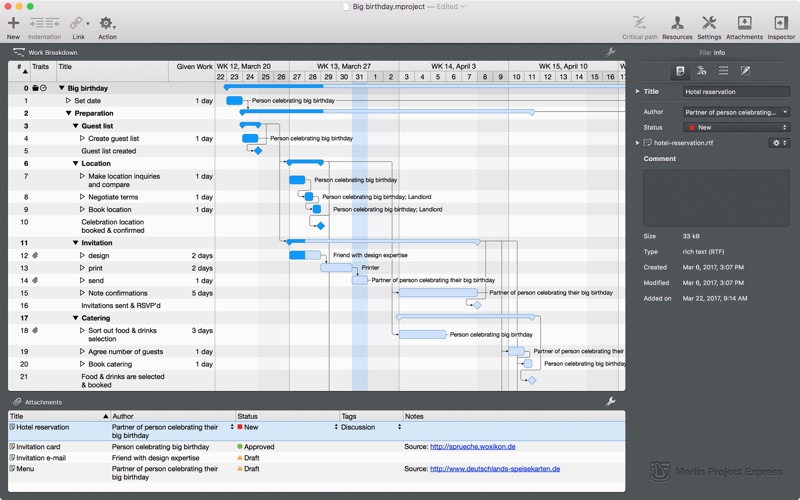Image resolution: width=800 pixels, height=500 pixels.
Task: Click the Invitation 'design' task bar in Gantt
Action: (x=303, y=256)
